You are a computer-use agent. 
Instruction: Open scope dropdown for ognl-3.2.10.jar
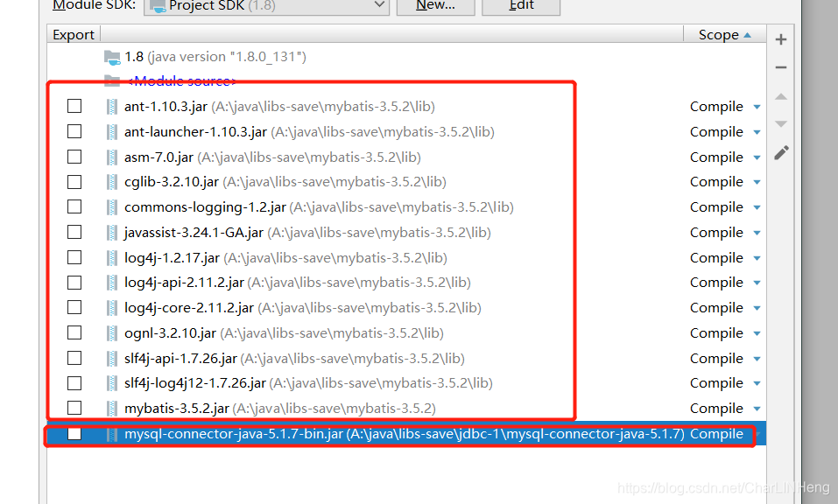[x=757, y=333]
